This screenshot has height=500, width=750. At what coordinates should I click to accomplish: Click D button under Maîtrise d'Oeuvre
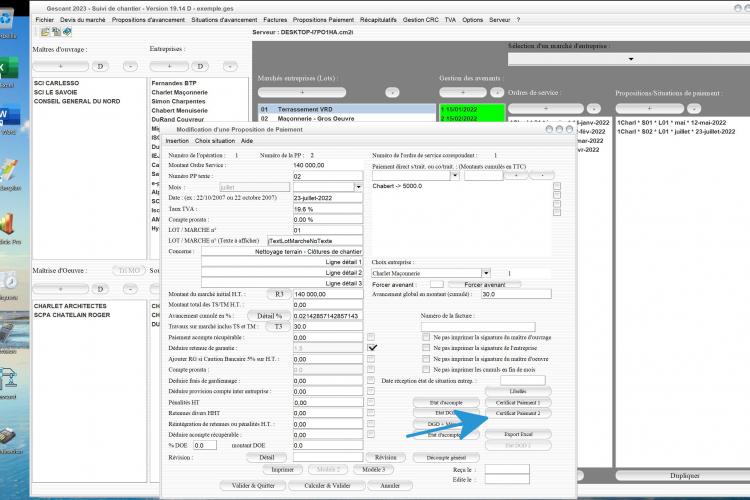click(x=100, y=289)
